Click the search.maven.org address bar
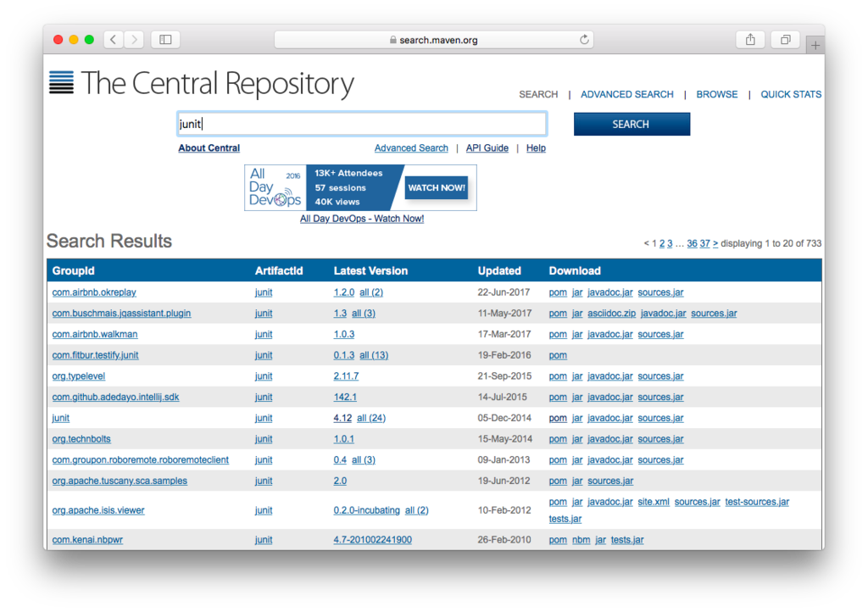This screenshot has width=868, height=612. pos(434,39)
